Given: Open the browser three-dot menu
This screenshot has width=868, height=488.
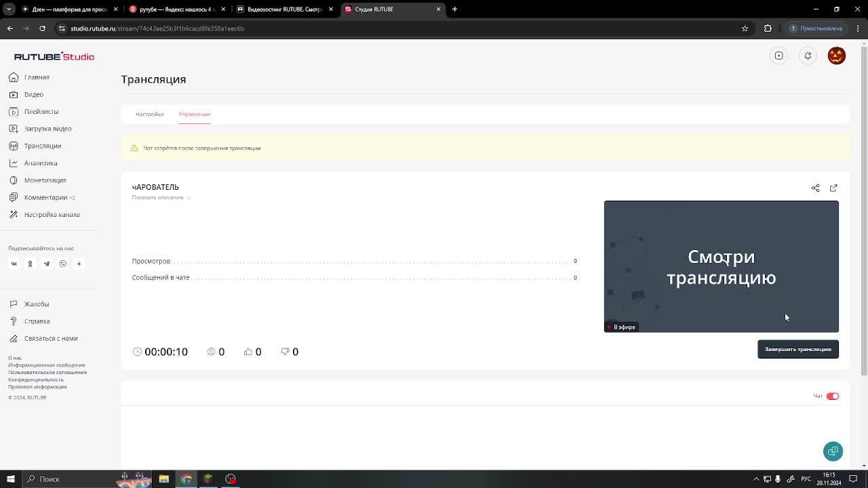Looking at the screenshot, I should tap(858, 28).
